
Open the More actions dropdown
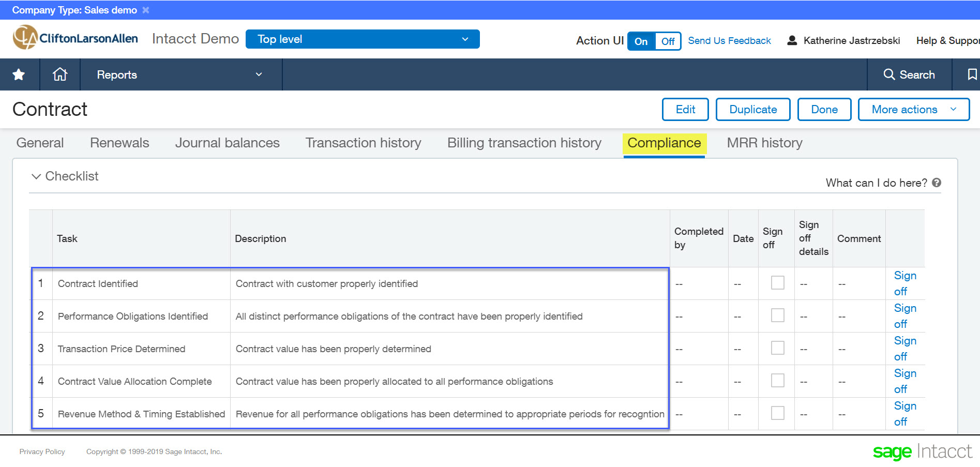tap(913, 110)
